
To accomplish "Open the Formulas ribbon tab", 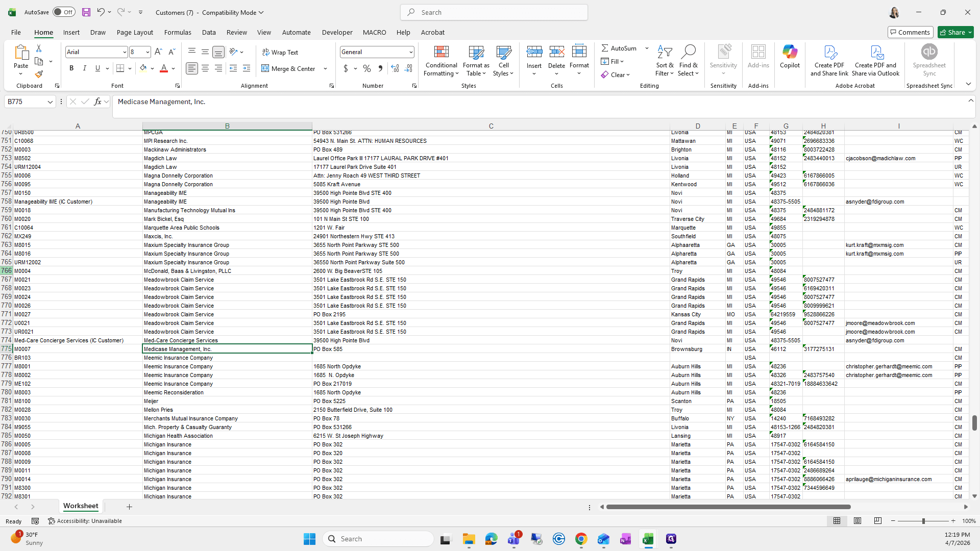I will pyautogui.click(x=178, y=32).
